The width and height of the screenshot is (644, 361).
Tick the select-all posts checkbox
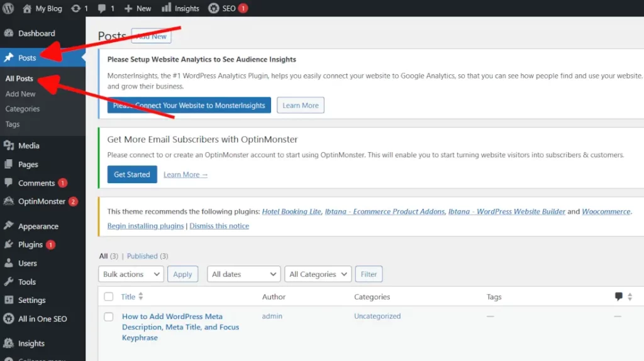click(108, 296)
